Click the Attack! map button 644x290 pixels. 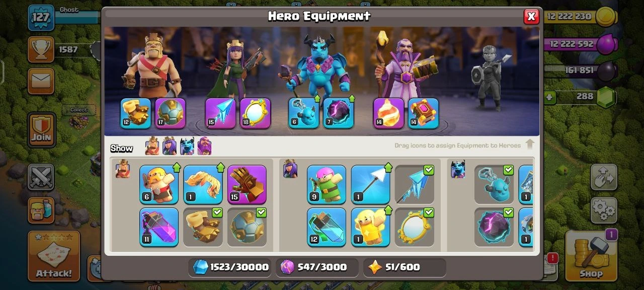(x=54, y=256)
